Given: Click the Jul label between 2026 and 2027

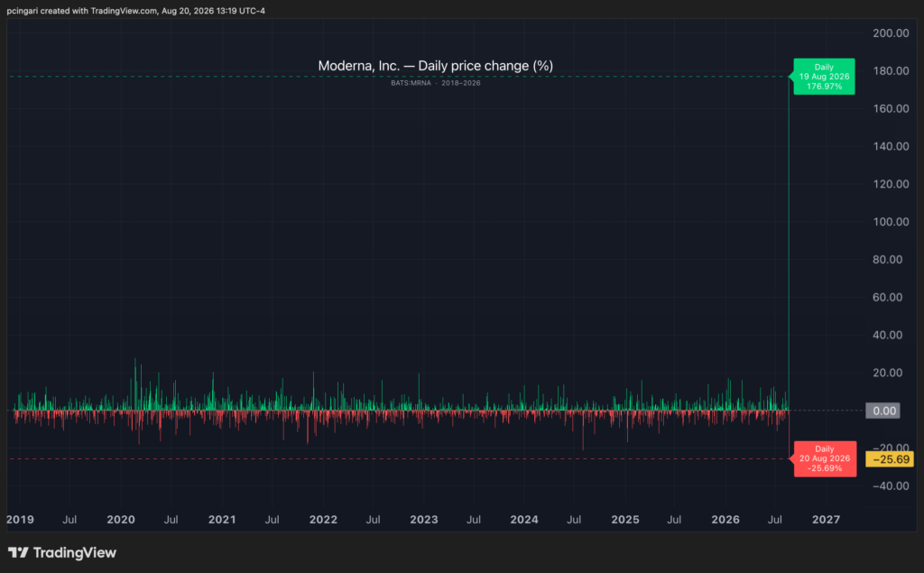Looking at the screenshot, I should (x=775, y=520).
